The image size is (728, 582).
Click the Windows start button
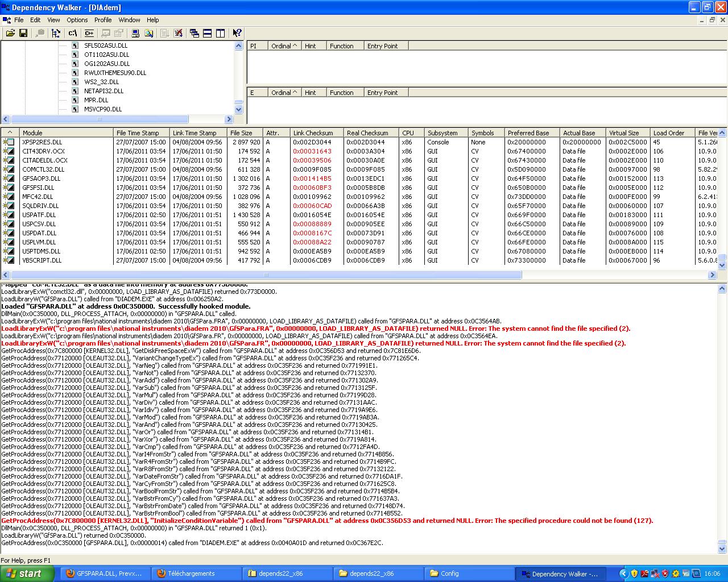tap(27, 573)
